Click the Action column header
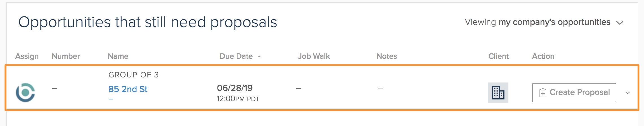The image size is (644, 126). click(x=543, y=56)
